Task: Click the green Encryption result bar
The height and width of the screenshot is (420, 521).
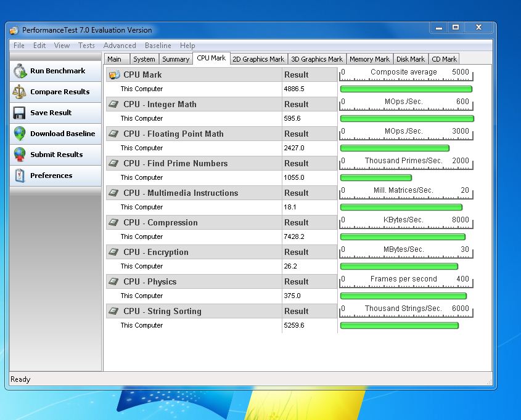Action: point(400,266)
